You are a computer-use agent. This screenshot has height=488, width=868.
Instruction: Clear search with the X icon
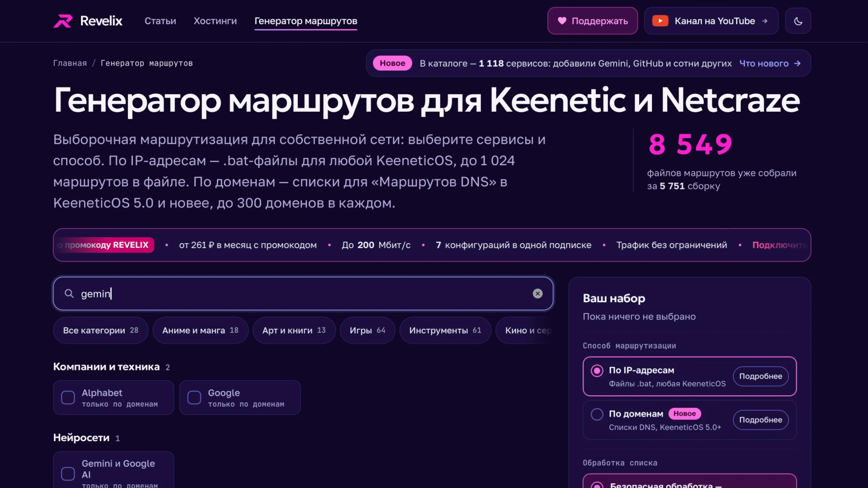point(537,293)
